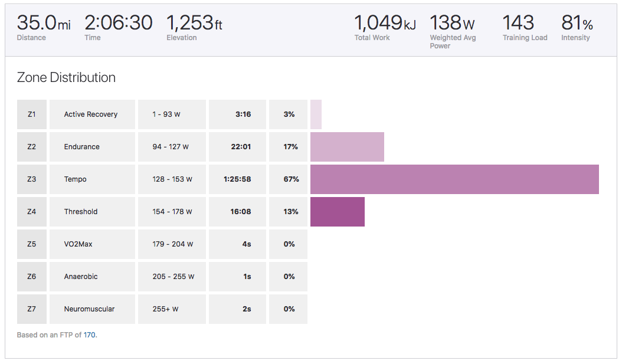Click the Zone Distribution heading

(66, 77)
